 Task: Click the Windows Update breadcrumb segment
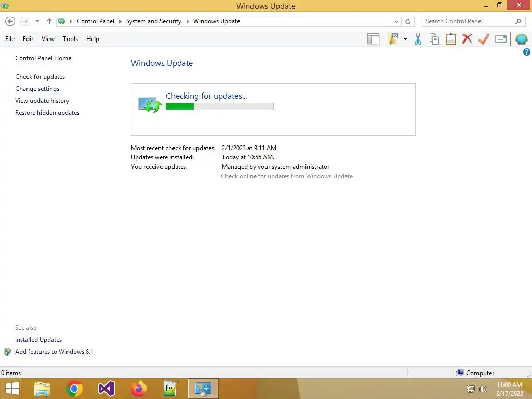tap(217, 21)
